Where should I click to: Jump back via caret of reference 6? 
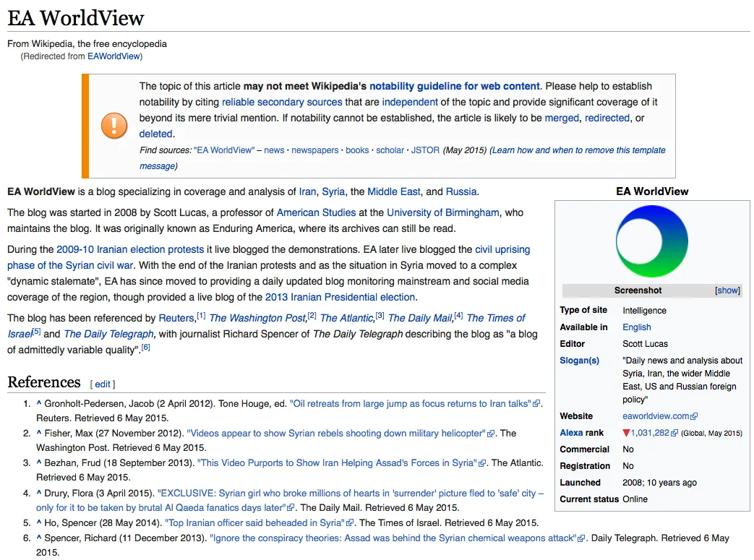(x=39, y=538)
